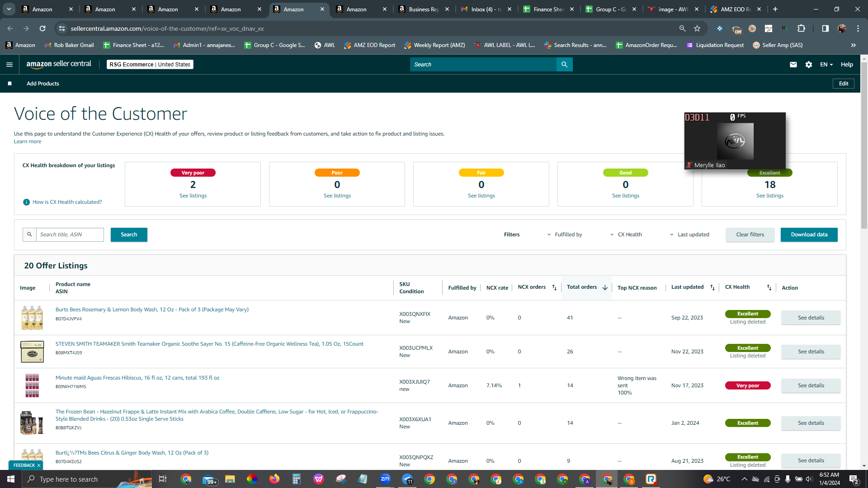Open browser side panel icon
This screenshot has height=488, width=868.
(x=825, y=28)
